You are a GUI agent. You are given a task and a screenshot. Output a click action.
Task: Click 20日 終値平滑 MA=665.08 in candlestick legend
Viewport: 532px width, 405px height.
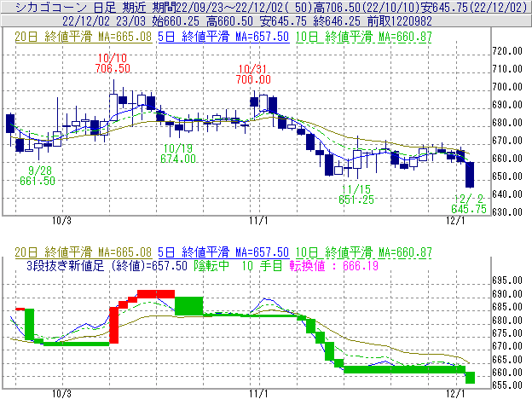coord(84,37)
